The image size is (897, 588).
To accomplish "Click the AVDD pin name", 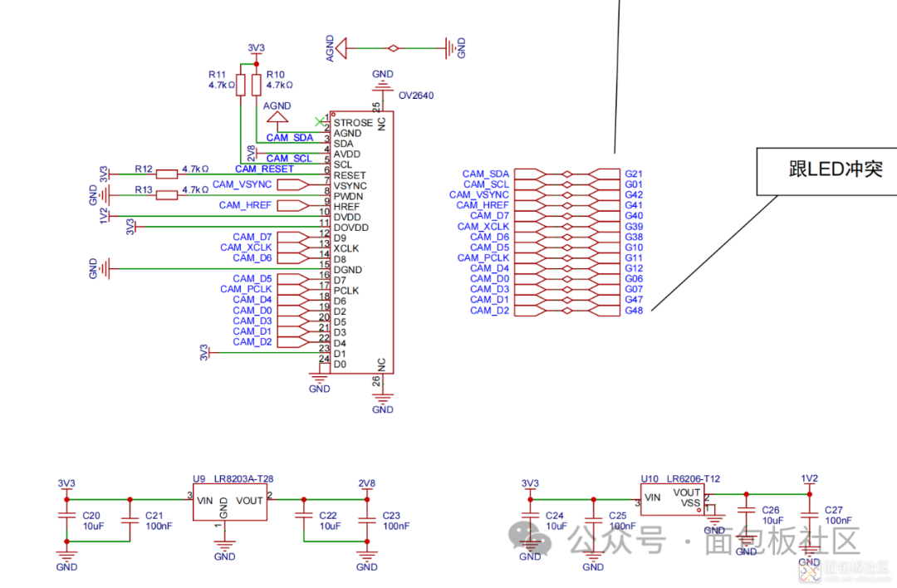I will (347, 154).
